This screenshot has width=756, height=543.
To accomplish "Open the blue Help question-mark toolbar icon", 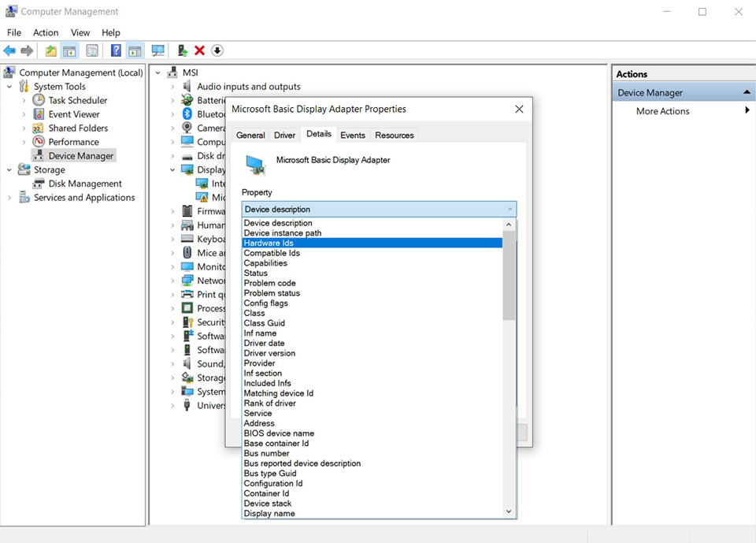I will 116,50.
